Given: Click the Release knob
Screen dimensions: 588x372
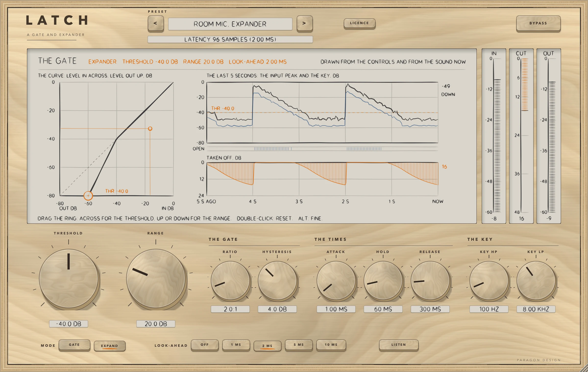Looking at the screenshot, I should 430,280.
